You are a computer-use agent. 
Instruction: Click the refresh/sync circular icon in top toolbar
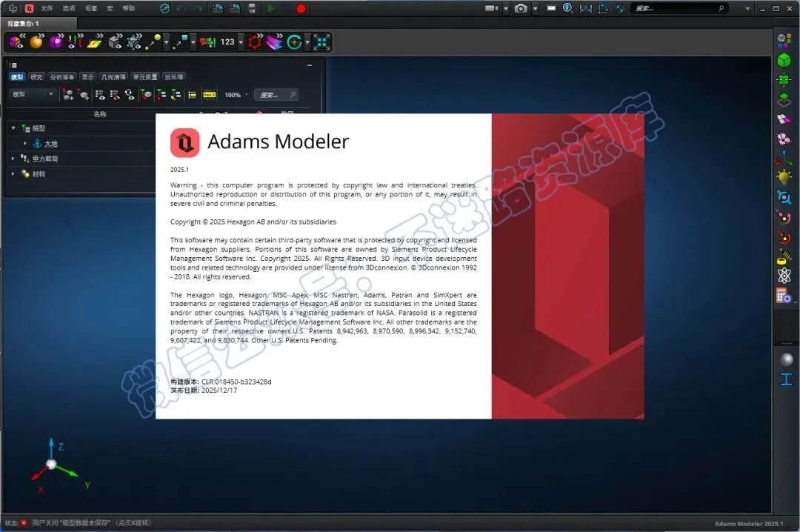point(164,8)
